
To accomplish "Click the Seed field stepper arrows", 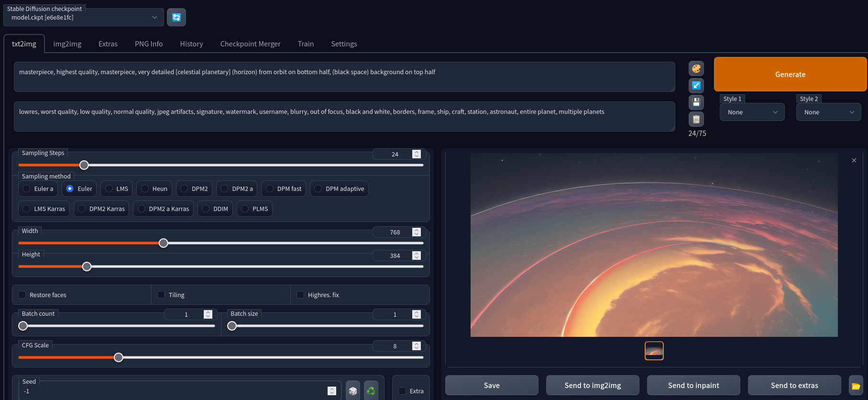I will pos(332,391).
